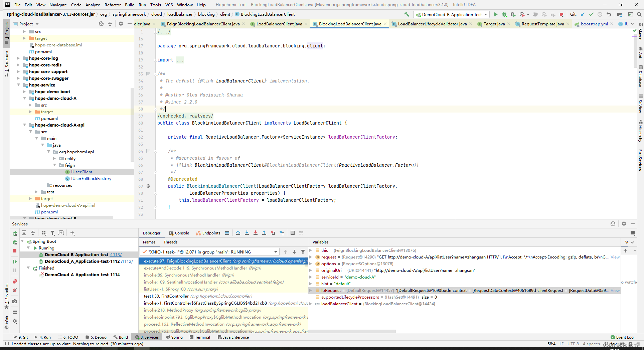Switch to the bootstrap.yml tab
Viewport: 644px width, 350px height.
point(594,24)
